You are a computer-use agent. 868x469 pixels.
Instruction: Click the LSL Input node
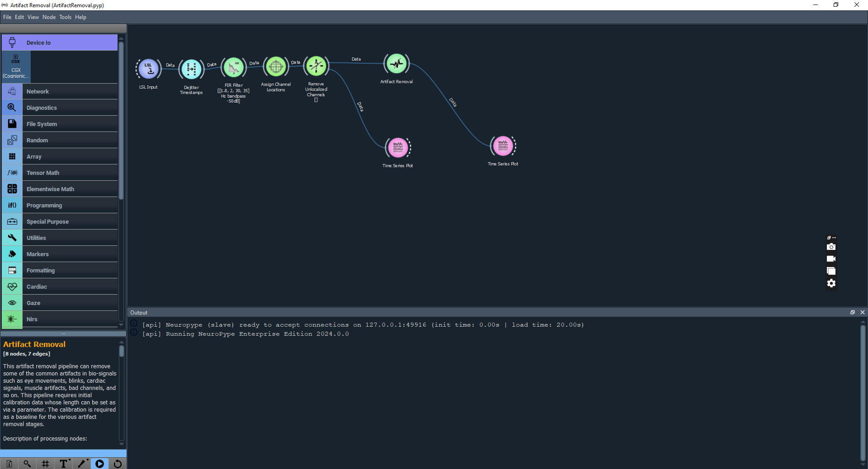click(148, 68)
